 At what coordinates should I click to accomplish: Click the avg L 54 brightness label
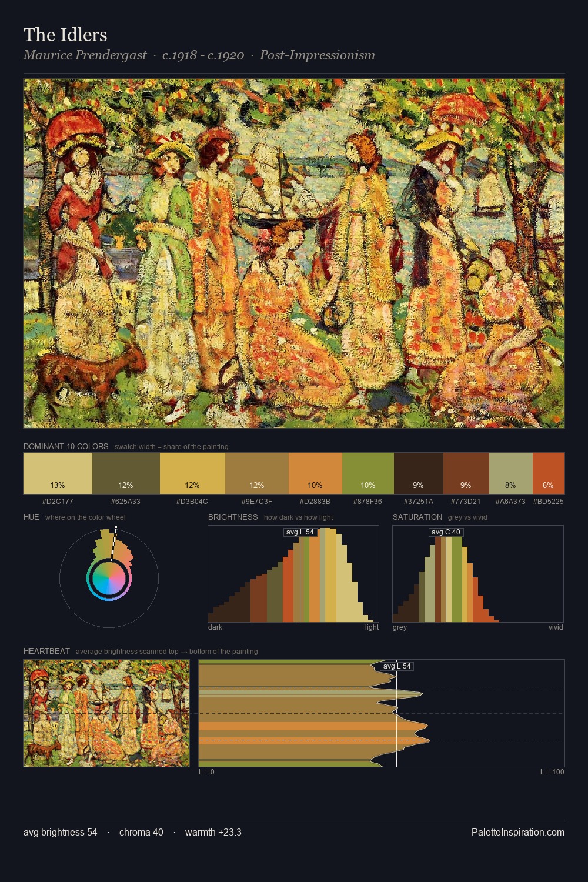(x=300, y=532)
